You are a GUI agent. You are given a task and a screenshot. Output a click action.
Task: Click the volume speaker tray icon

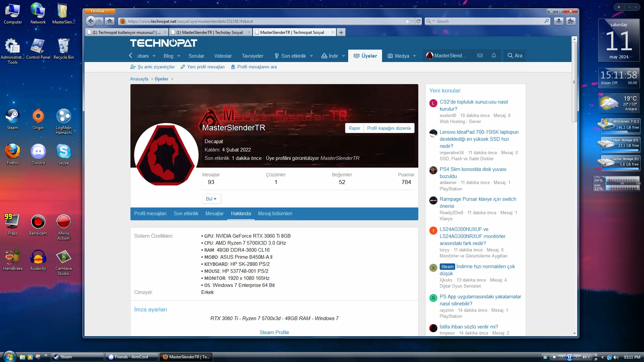pyautogui.click(x=616, y=357)
